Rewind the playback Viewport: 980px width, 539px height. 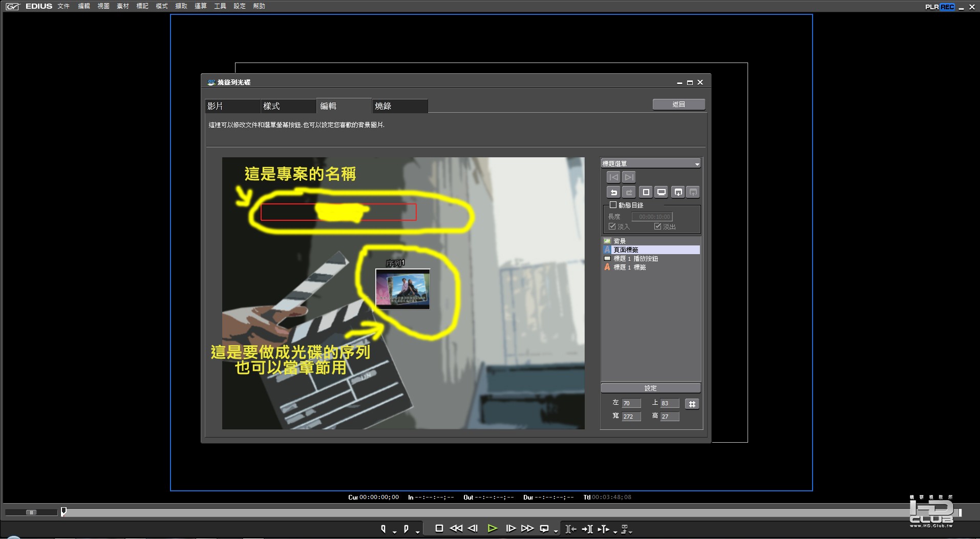click(x=456, y=528)
